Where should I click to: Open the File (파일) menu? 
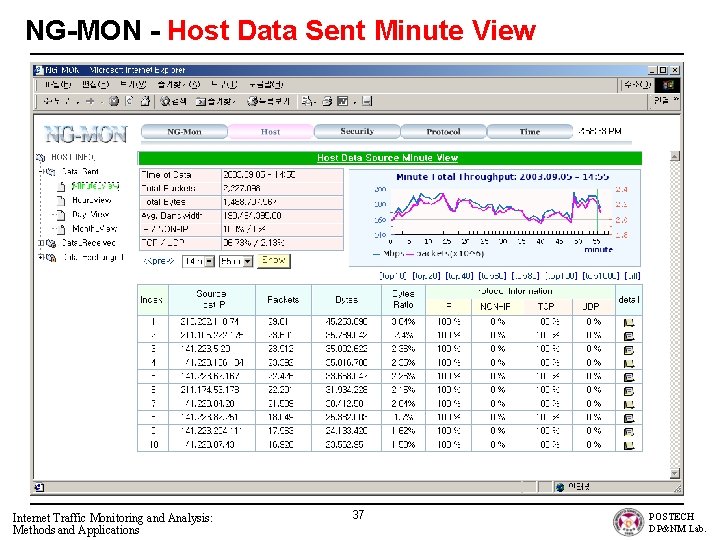pyautogui.click(x=58, y=84)
